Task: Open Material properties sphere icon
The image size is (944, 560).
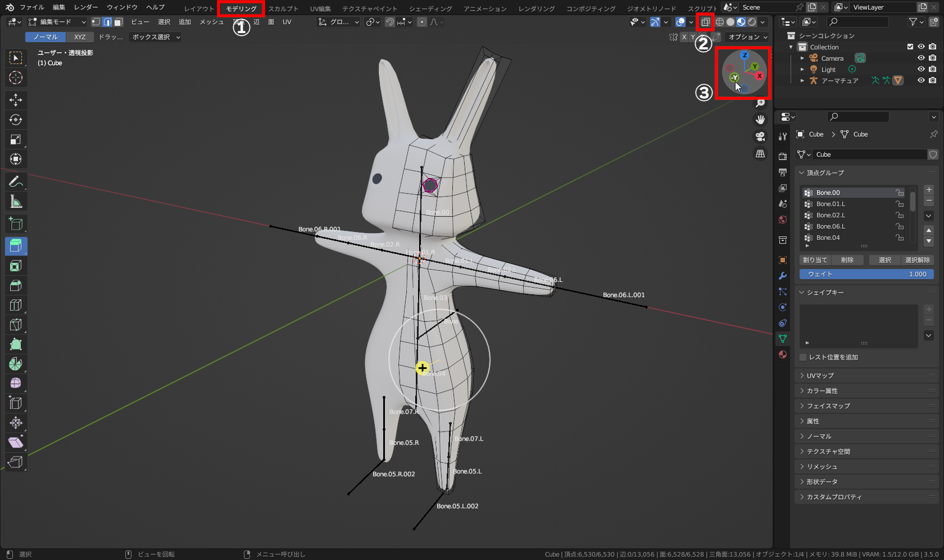Action: 782,354
